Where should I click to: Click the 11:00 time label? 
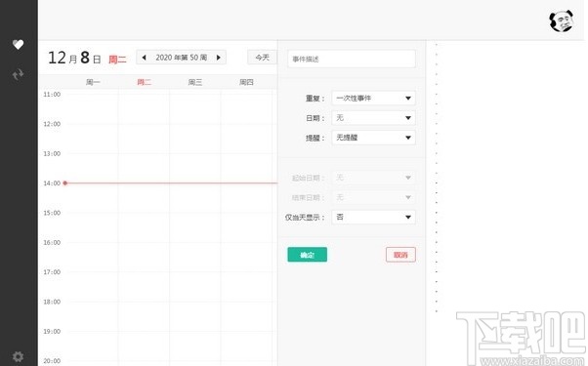pyautogui.click(x=52, y=95)
